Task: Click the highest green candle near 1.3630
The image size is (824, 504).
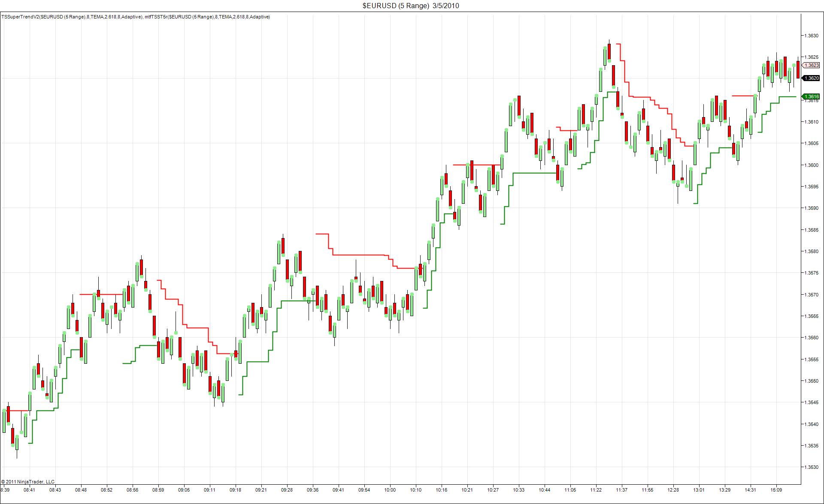Action: point(605,56)
